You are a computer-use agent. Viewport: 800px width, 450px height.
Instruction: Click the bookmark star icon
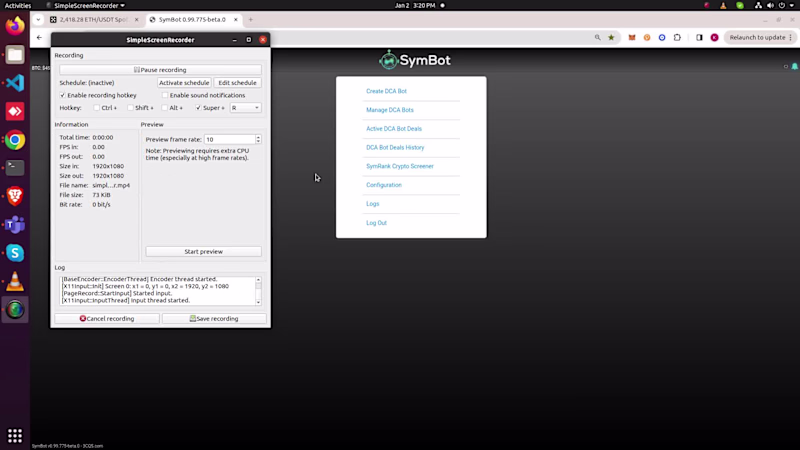click(x=611, y=37)
